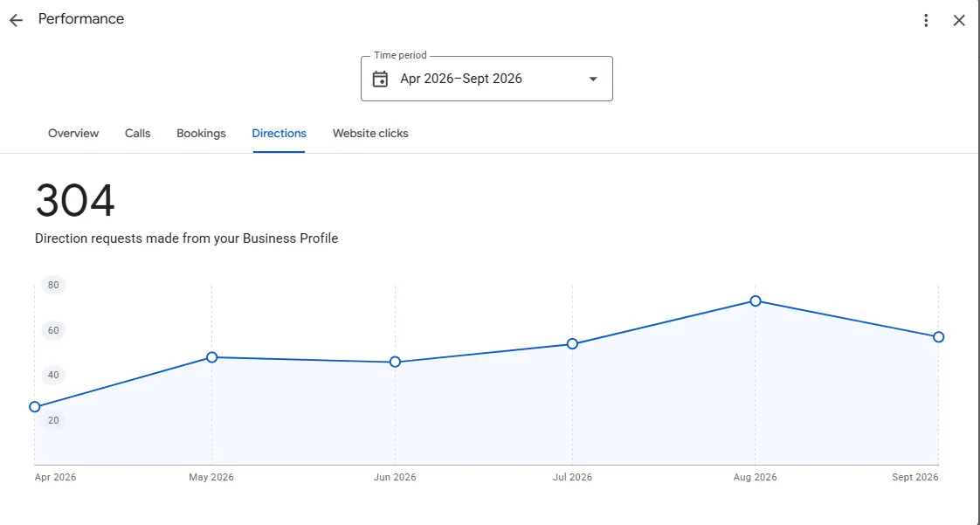Image resolution: width=980 pixels, height=525 pixels.
Task: Go back using the back arrow icon
Action: pyautogui.click(x=16, y=20)
